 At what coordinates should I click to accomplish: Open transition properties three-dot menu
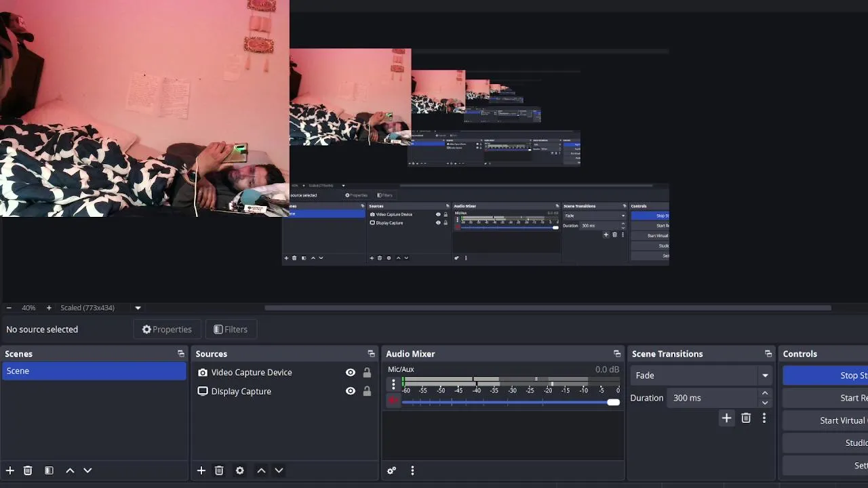(x=764, y=418)
